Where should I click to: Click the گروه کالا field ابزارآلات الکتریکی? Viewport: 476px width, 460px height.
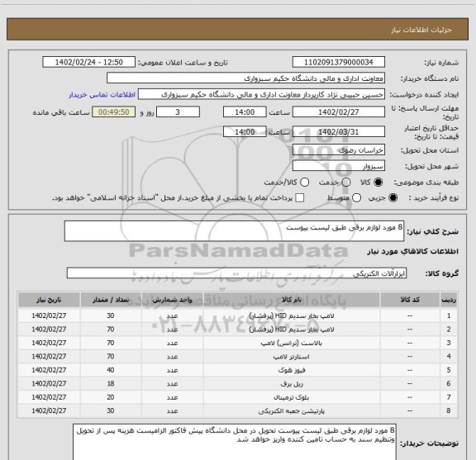coord(236,273)
